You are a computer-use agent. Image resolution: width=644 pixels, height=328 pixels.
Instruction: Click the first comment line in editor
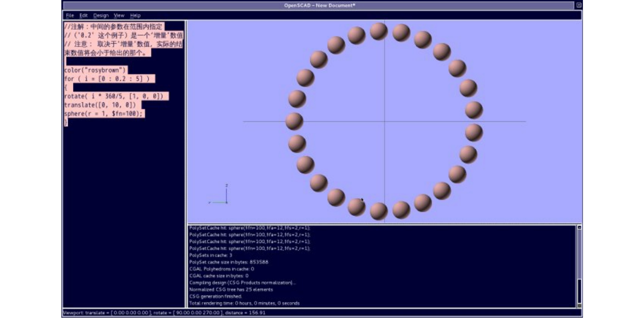[114, 27]
